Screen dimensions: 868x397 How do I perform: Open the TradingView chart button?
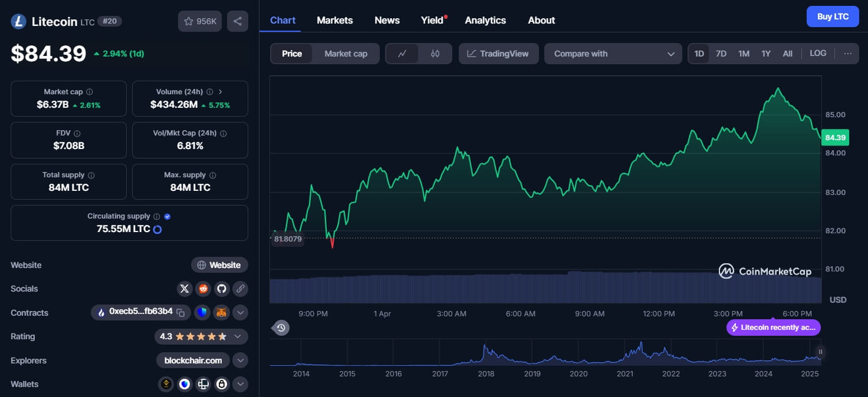point(498,54)
